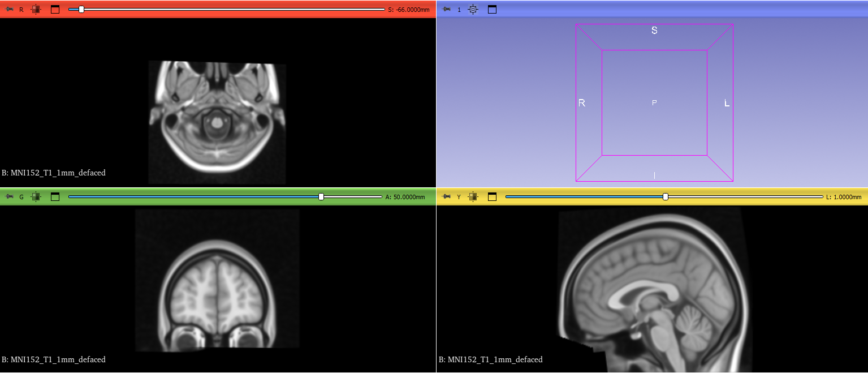The image size is (868, 373).
Task: Maximize the Green coronal slice view
Action: point(55,197)
